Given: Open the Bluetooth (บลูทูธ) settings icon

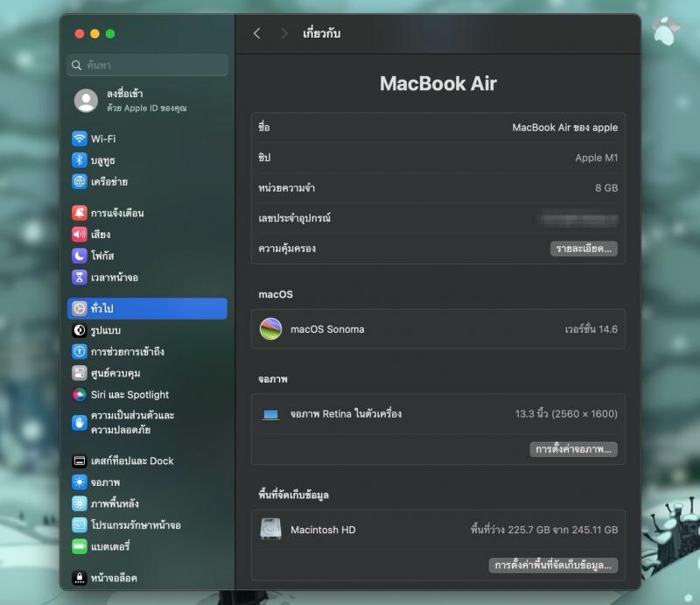Looking at the screenshot, I should tap(80, 160).
